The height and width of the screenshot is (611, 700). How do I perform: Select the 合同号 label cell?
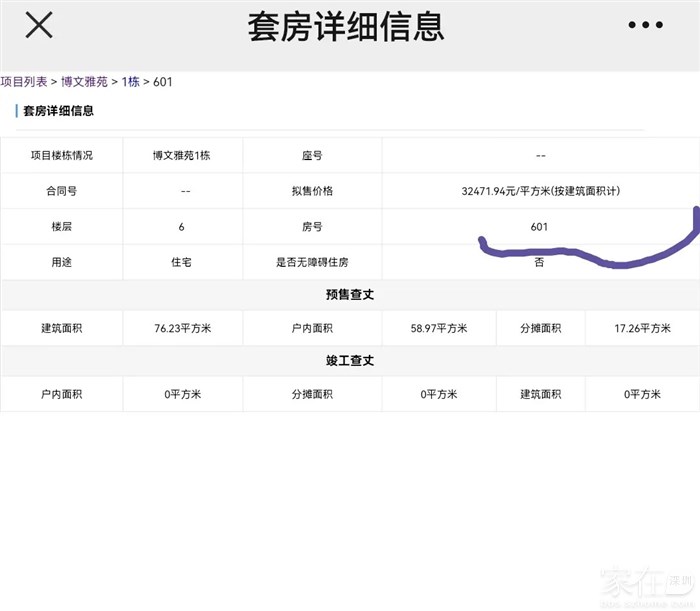(61, 191)
